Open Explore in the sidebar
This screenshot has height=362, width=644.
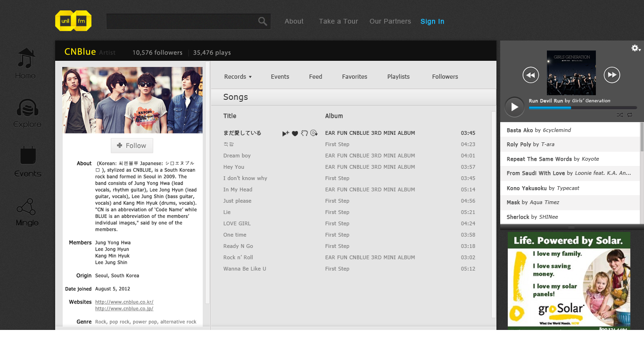[27, 114]
